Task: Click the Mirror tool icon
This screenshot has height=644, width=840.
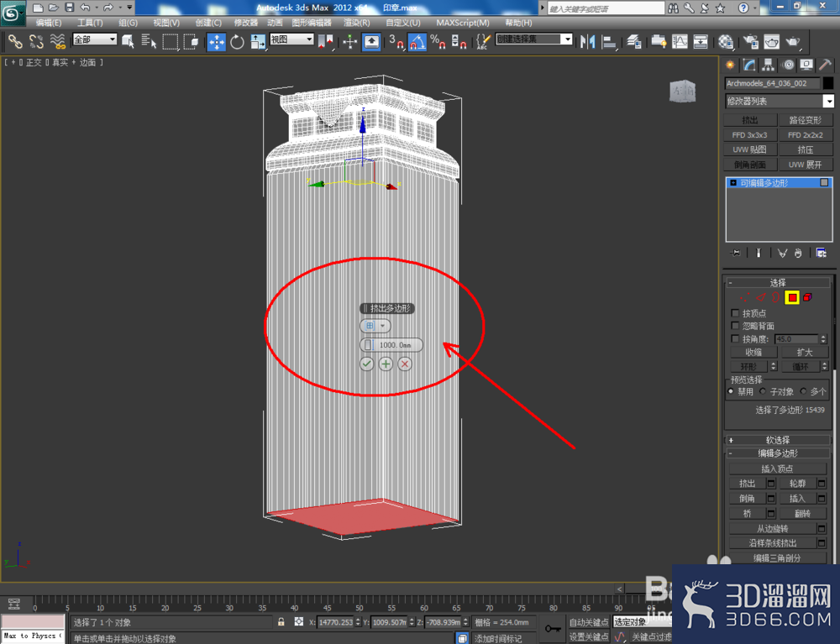Action: tap(588, 41)
